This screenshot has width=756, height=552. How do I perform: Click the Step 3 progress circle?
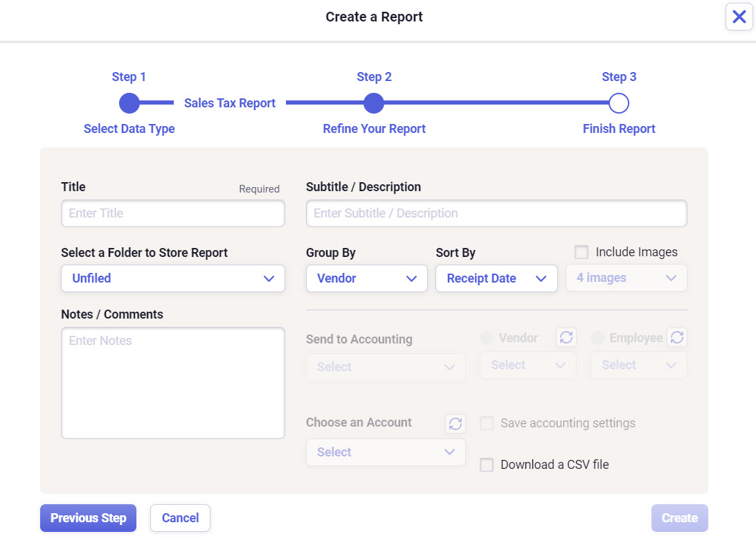pos(619,103)
